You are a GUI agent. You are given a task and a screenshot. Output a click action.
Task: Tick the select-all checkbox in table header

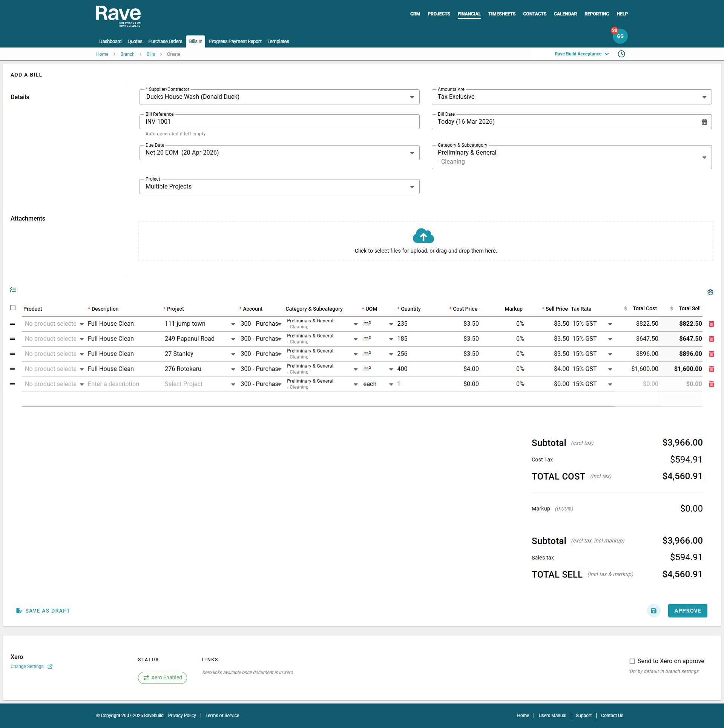tap(13, 308)
